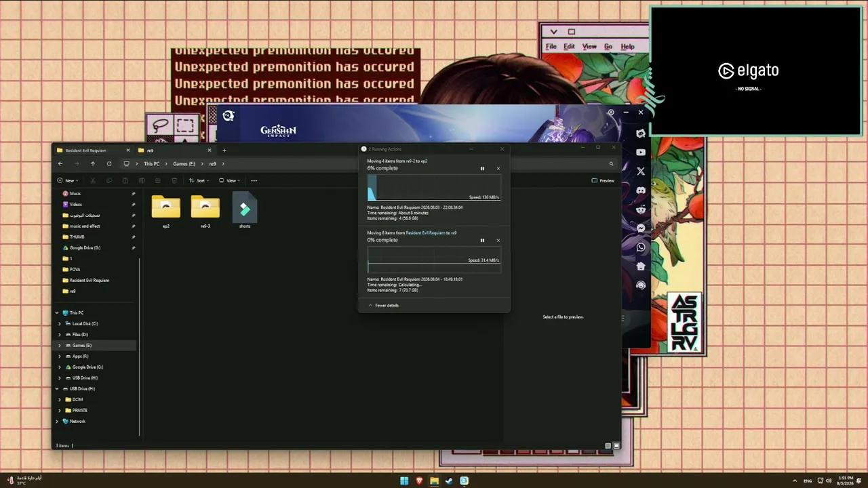Go back in File Explorer navigation
The width and height of the screenshot is (868, 488).
pos(60,163)
